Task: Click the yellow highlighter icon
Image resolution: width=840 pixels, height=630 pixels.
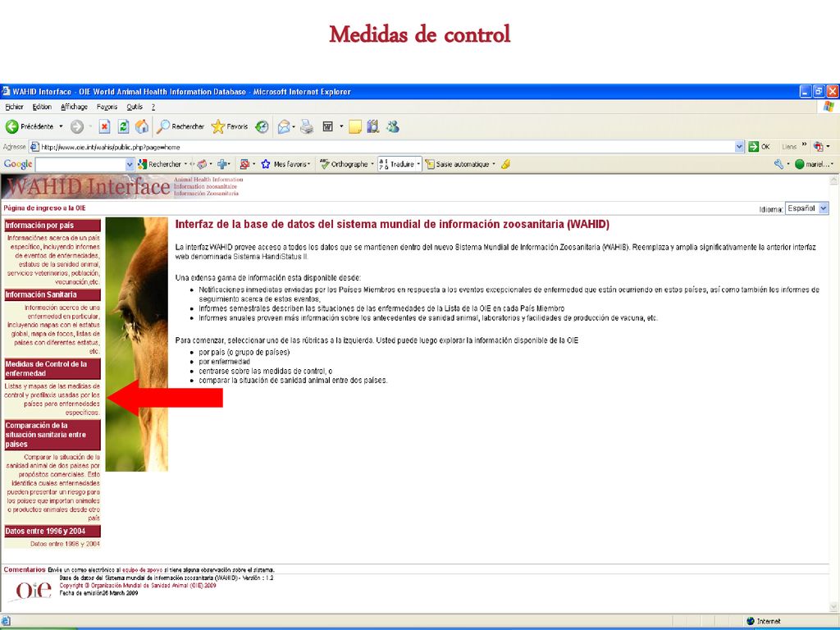Action: (x=505, y=164)
